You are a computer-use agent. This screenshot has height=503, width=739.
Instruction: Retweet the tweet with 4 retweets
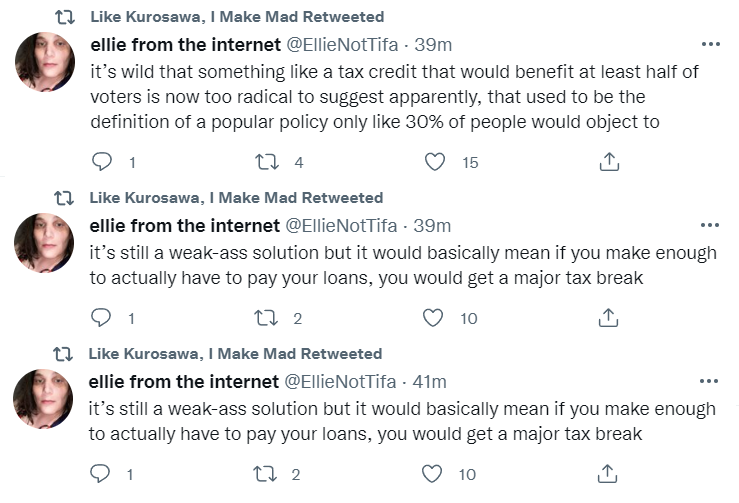[x=267, y=162]
